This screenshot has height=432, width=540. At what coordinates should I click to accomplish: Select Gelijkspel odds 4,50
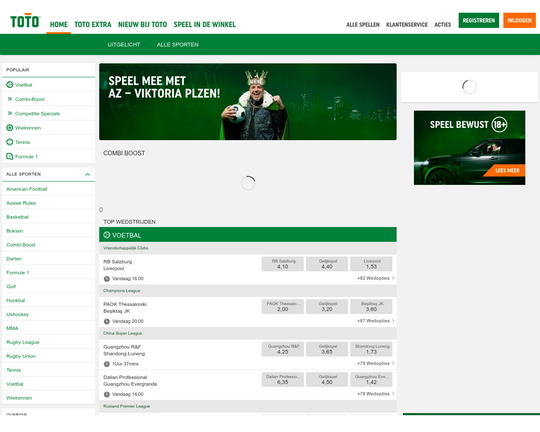[327, 380]
